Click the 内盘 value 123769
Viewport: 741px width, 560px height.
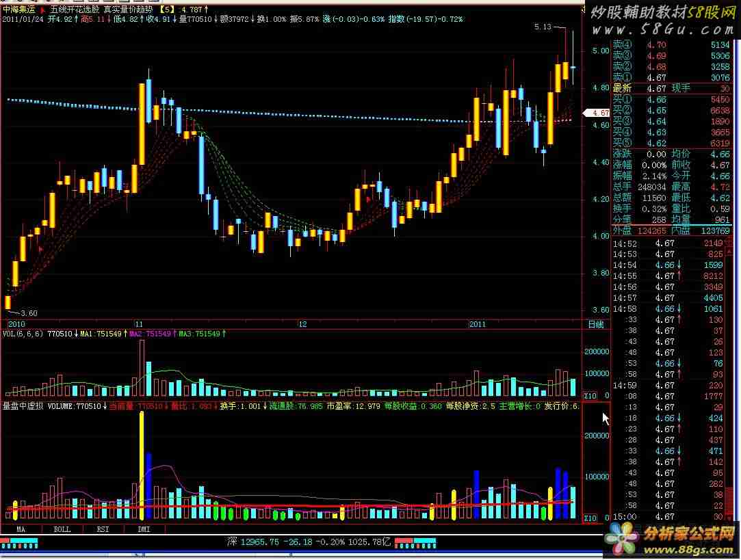[716, 231]
